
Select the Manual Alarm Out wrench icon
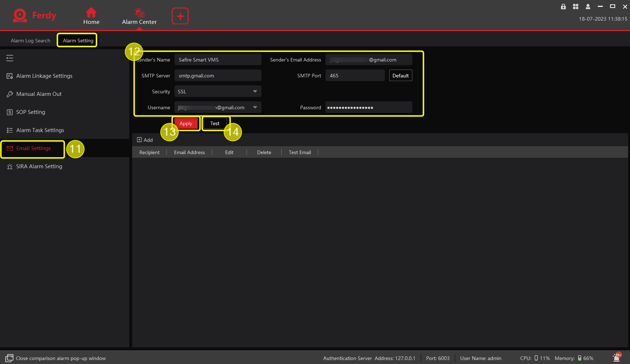pos(10,94)
